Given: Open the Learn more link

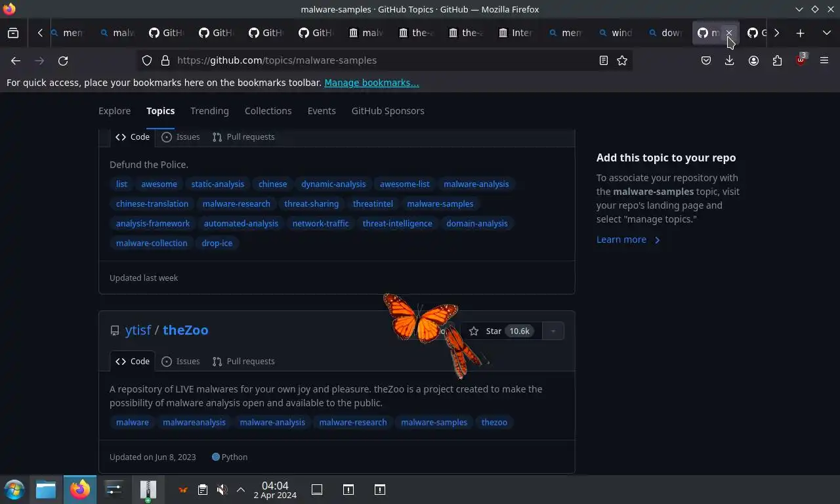Looking at the screenshot, I should (x=629, y=240).
